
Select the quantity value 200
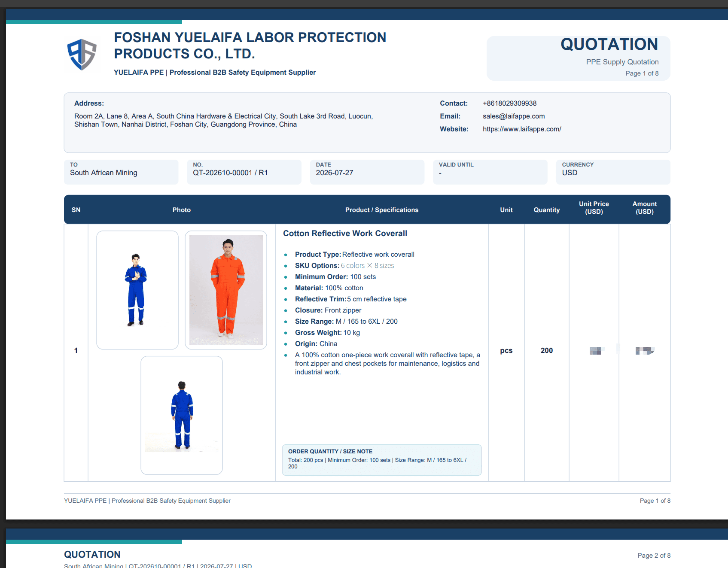point(547,351)
